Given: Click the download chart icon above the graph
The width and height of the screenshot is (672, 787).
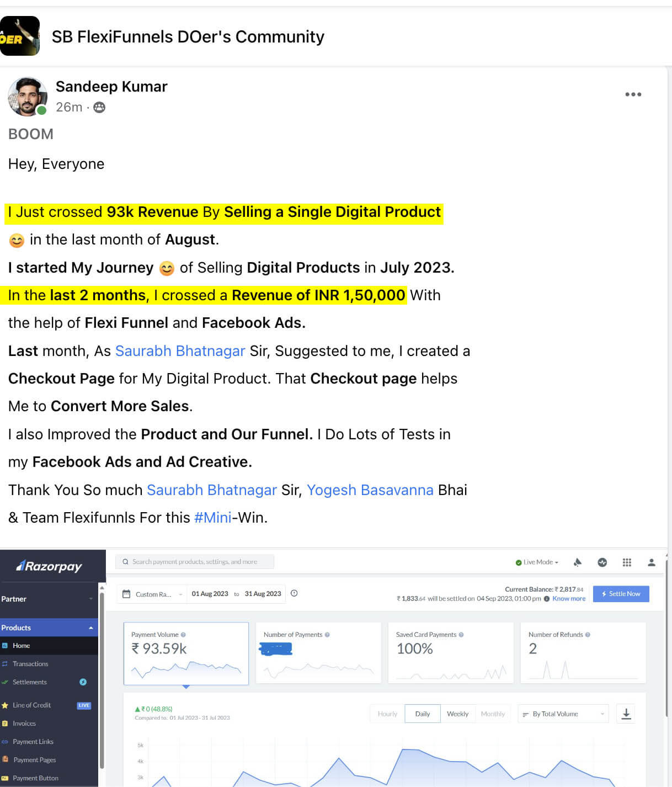Looking at the screenshot, I should tap(626, 714).
